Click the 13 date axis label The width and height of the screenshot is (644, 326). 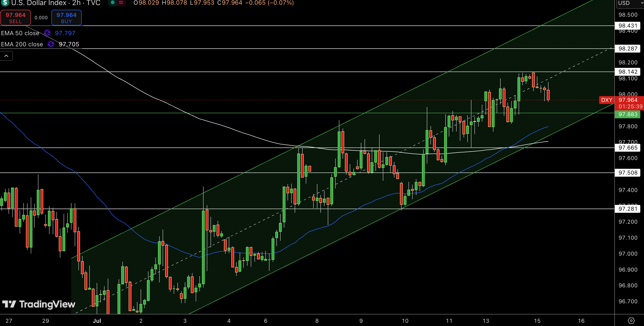[486, 321]
